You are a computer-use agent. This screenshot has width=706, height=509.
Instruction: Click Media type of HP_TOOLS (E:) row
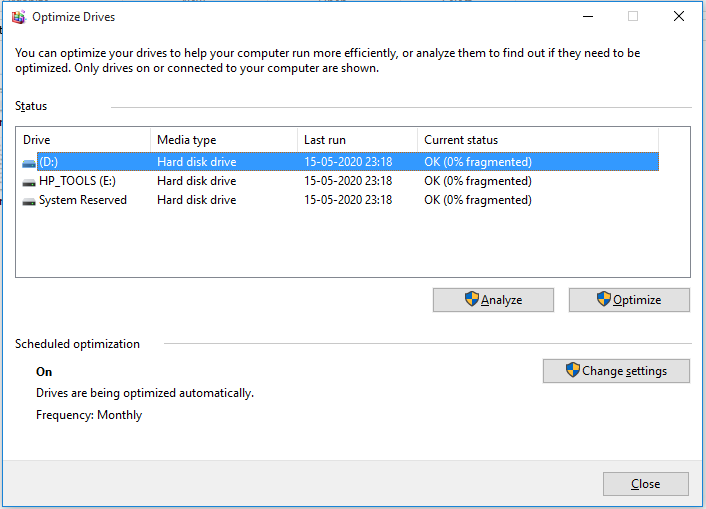[x=197, y=181]
